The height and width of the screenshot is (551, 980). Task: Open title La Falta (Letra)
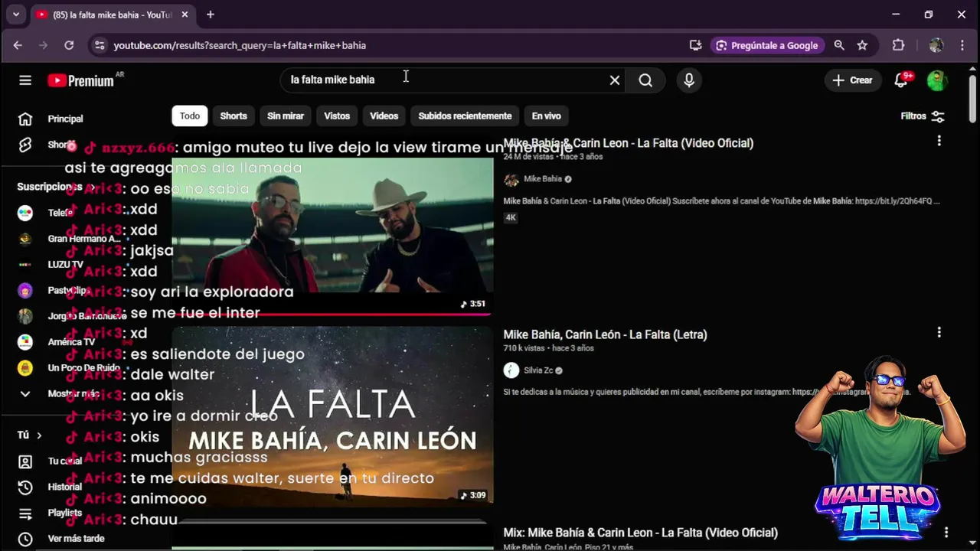point(605,334)
